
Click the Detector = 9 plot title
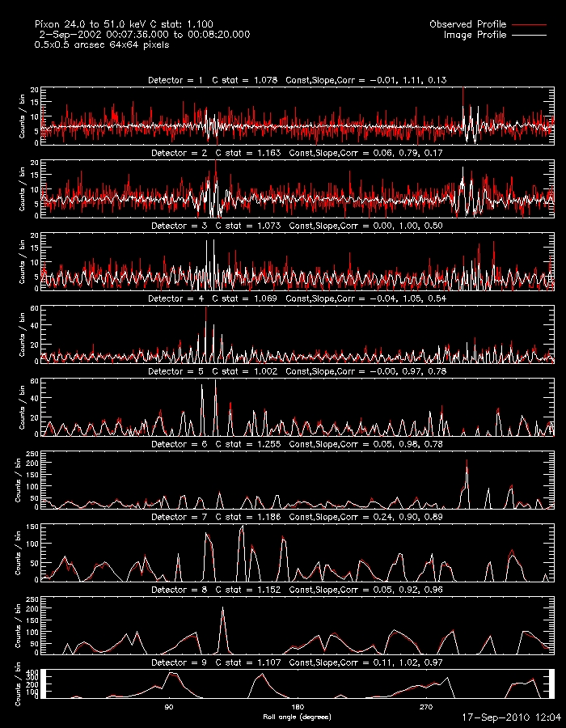(x=297, y=662)
